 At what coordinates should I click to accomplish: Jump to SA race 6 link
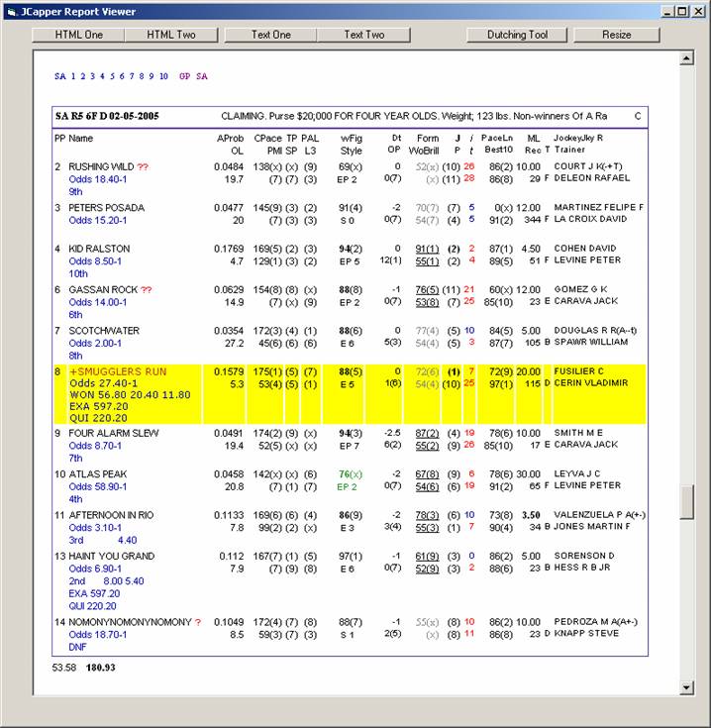click(x=122, y=76)
